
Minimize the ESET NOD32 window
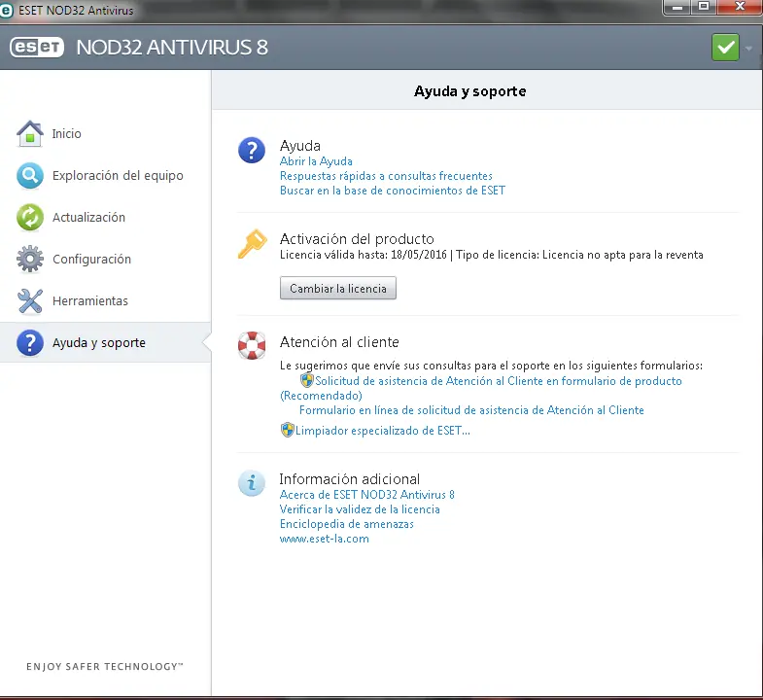pos(677,7)
